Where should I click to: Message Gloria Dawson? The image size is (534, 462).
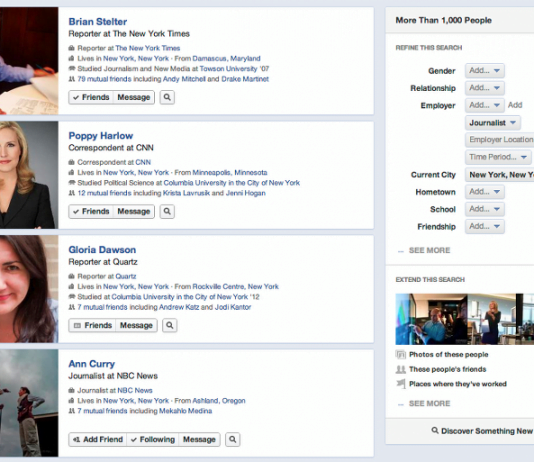click(136, 325)
